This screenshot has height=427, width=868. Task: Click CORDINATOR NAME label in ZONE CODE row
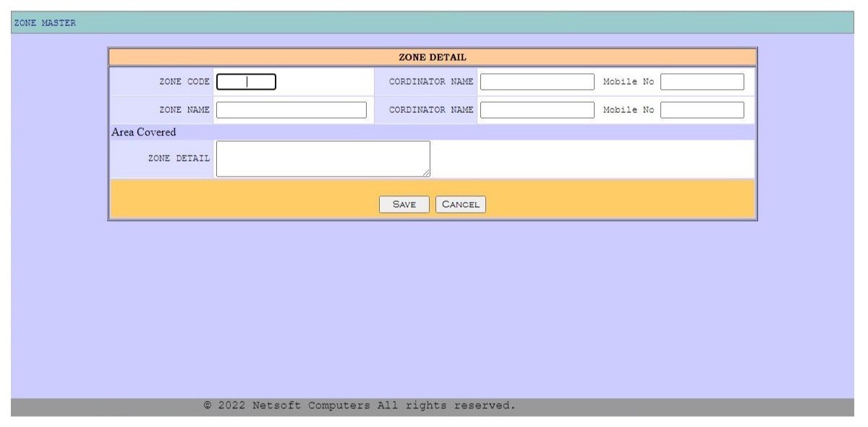[x=431, y=82]
